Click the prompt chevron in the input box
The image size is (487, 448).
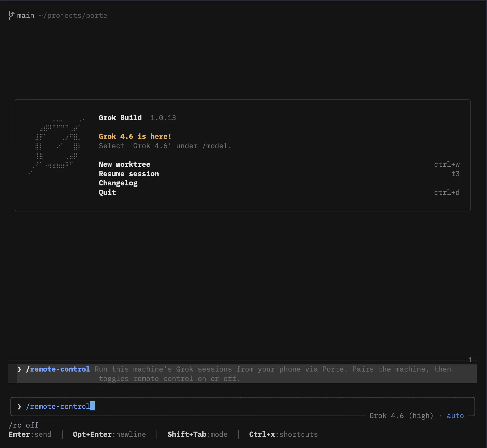tap(19, 407)
